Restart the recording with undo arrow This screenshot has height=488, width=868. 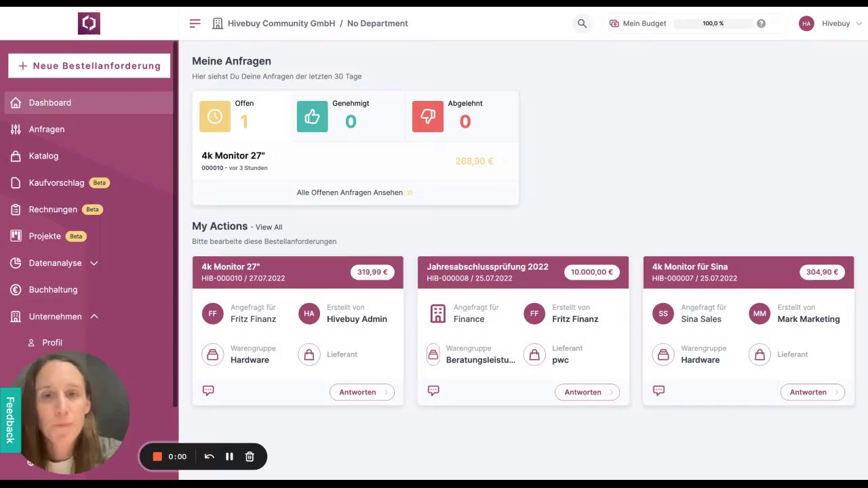210,456
